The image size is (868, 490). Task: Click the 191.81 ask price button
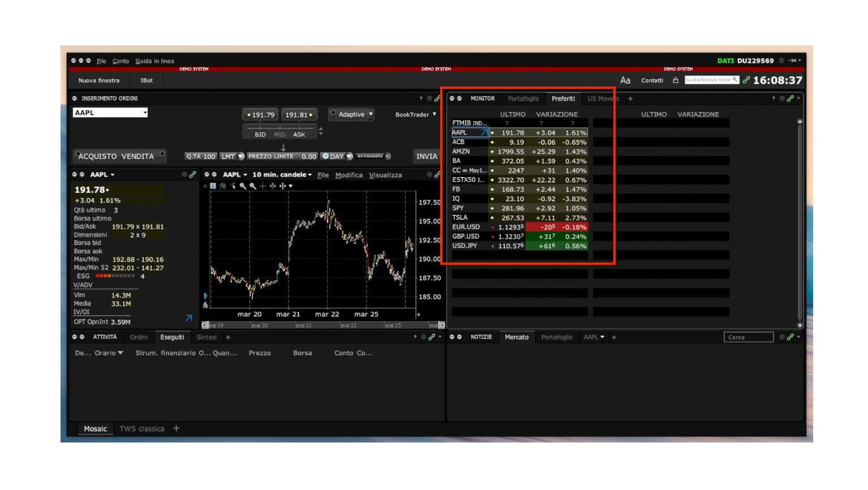(x=299, y=115)
